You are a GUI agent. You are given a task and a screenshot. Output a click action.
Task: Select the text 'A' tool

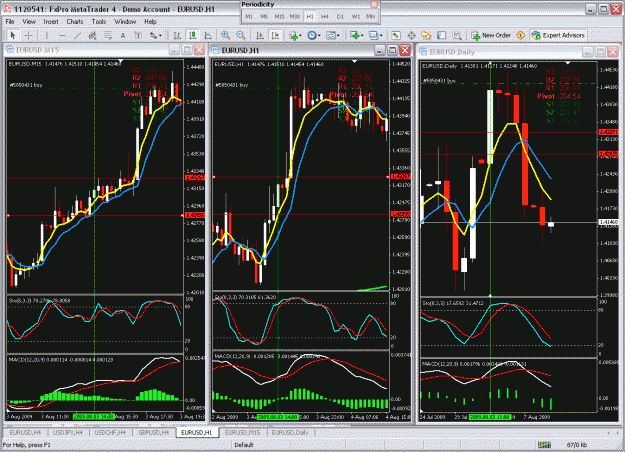[x=123, y=35]
